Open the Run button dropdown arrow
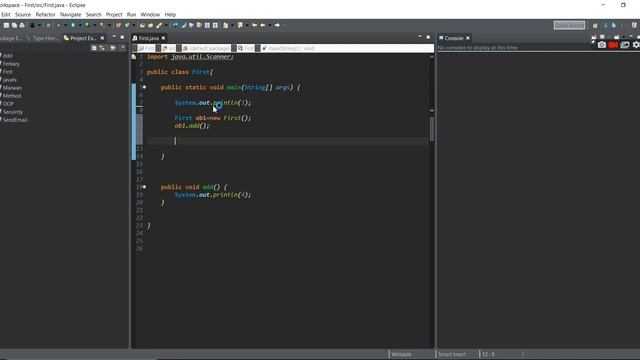The height and width of the screenshot is (360, 640). tap(80, 25)
